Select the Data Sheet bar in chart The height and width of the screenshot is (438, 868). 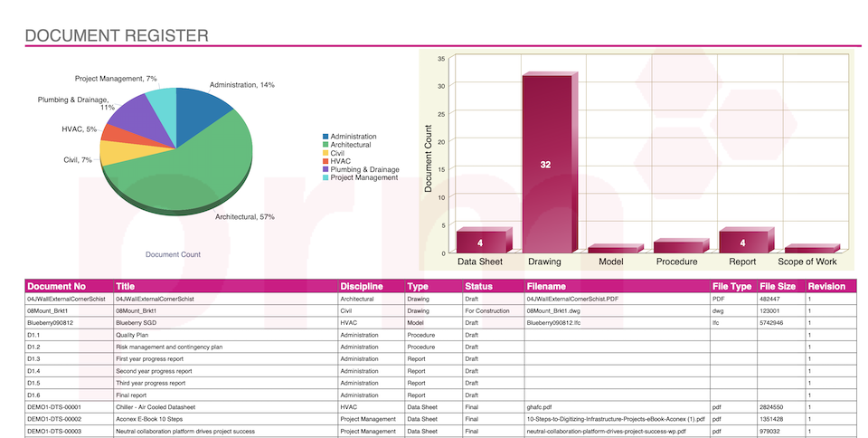480,242
